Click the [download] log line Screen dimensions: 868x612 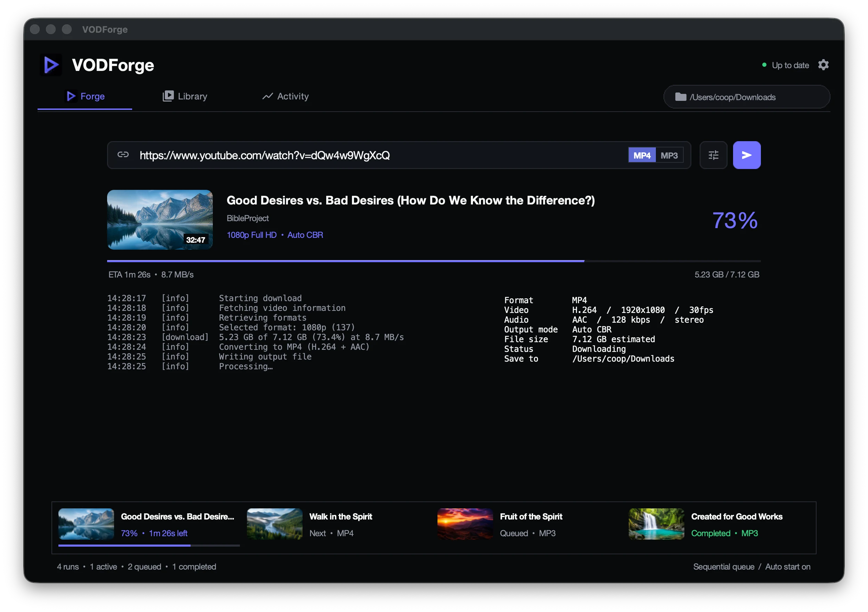(x=256, y=337)
